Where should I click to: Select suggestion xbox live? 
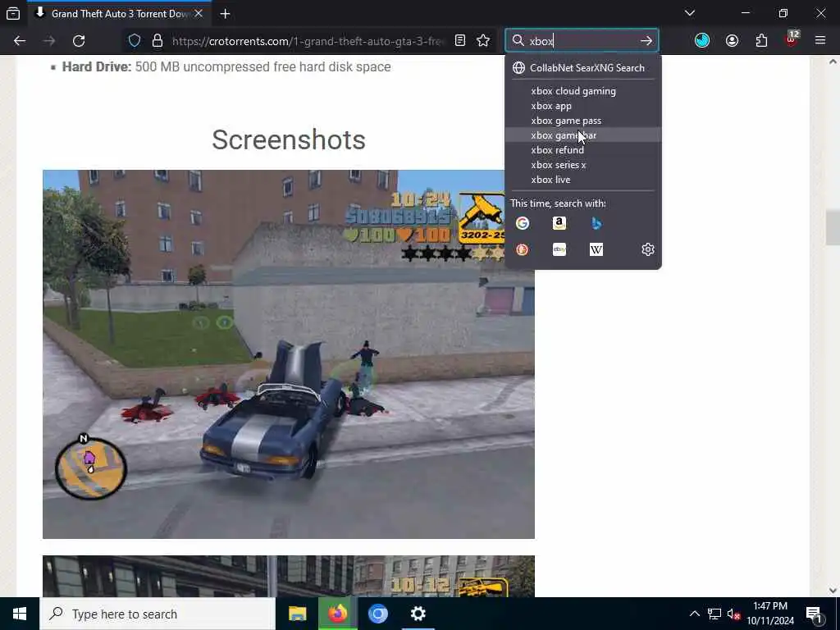[x=583, y=180]
